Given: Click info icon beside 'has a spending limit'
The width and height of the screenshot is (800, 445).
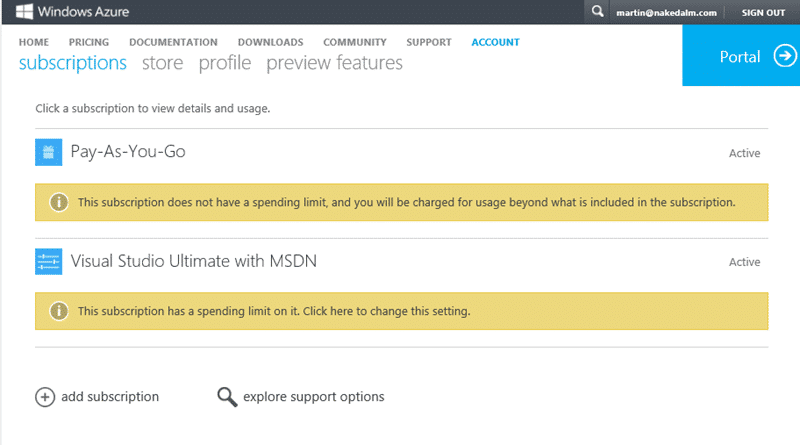Looking at the screenshot, I should pyautogui.click(x=59, y=311).
